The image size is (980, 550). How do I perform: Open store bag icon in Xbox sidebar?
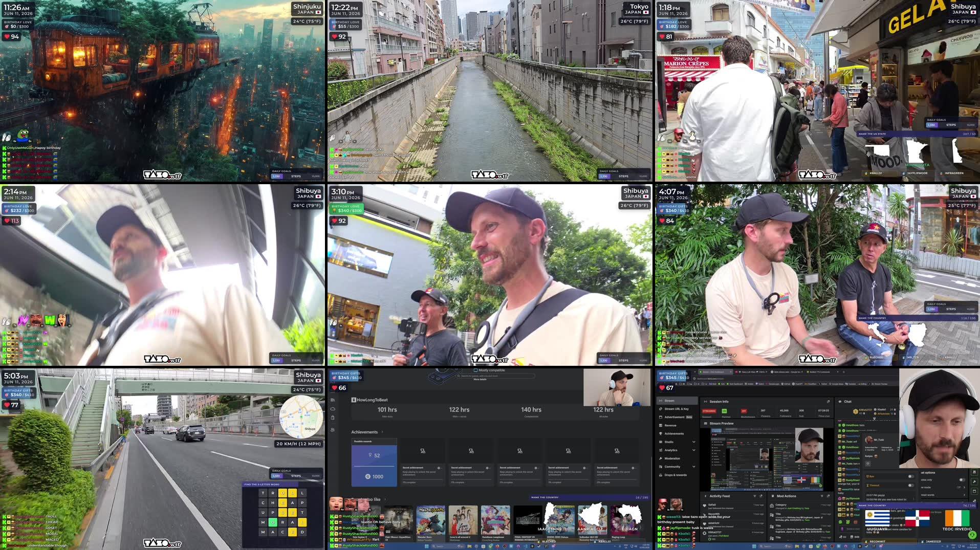tap(333, 417)
